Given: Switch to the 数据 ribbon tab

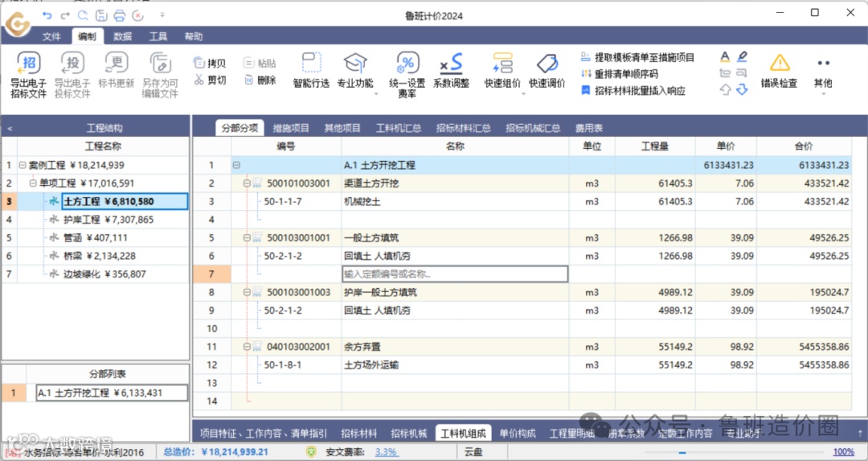Looking at the screenshot, I should pos(122,36).
